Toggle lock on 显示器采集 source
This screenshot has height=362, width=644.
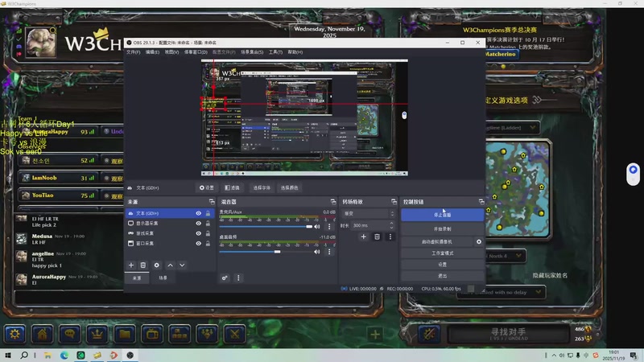click(x=208, y=224)
